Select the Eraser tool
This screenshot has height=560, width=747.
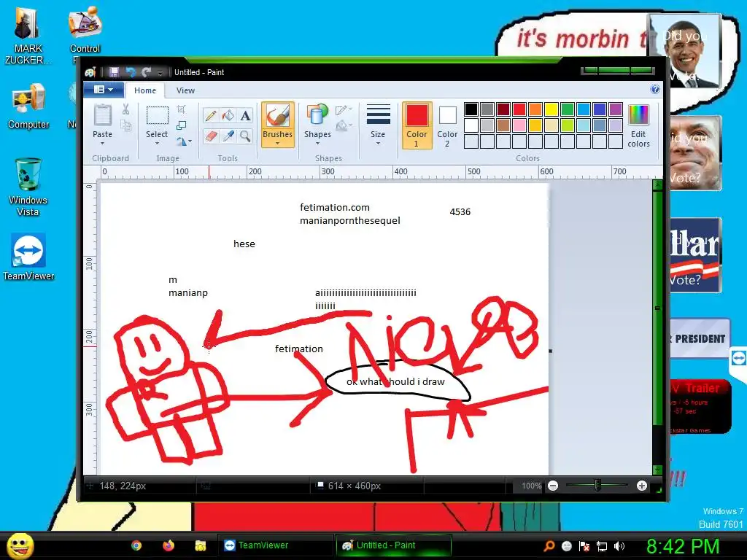click(x=211, y=136)
